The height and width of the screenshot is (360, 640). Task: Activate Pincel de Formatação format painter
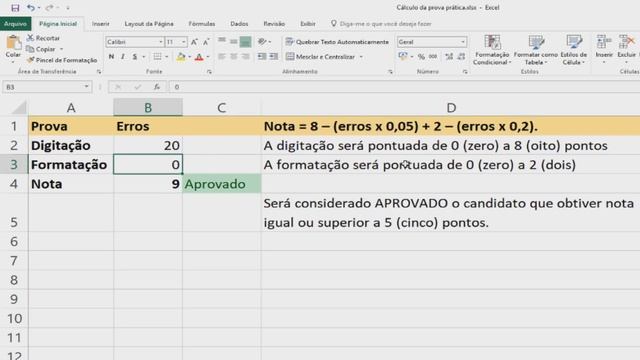pyautogui.click(x=62, y=60)
